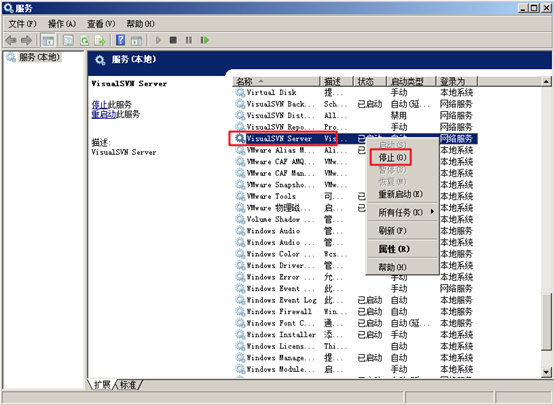Click the 重启动 link in the left pane

[x=104, y=114]
